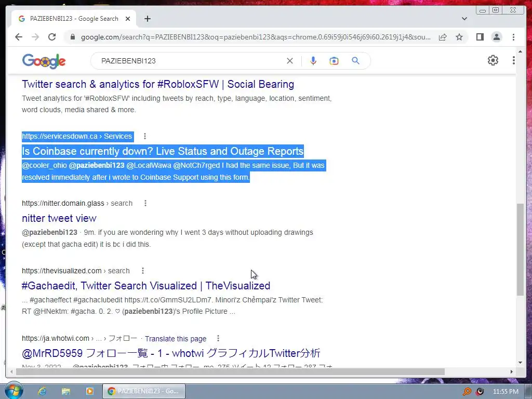
Task: Click the address bar URL
Action: (256, 37)
